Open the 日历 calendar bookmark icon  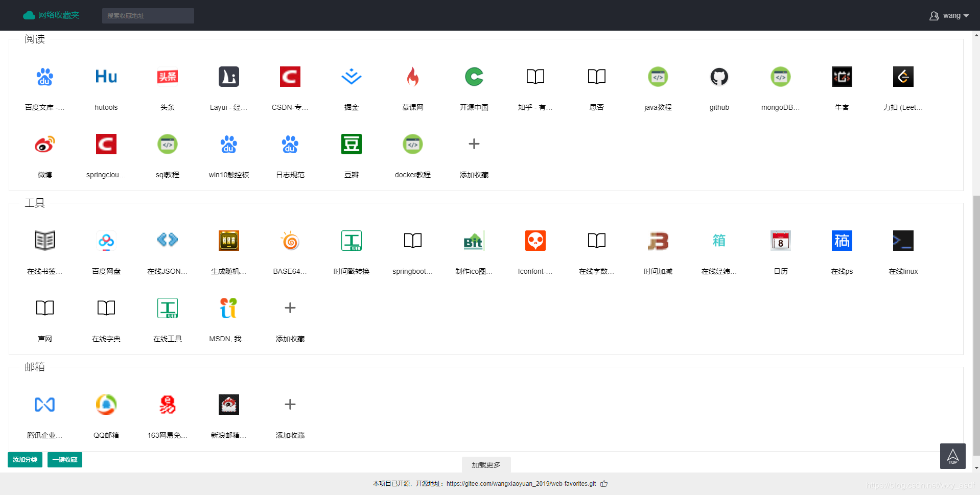[x=781, y=241]
